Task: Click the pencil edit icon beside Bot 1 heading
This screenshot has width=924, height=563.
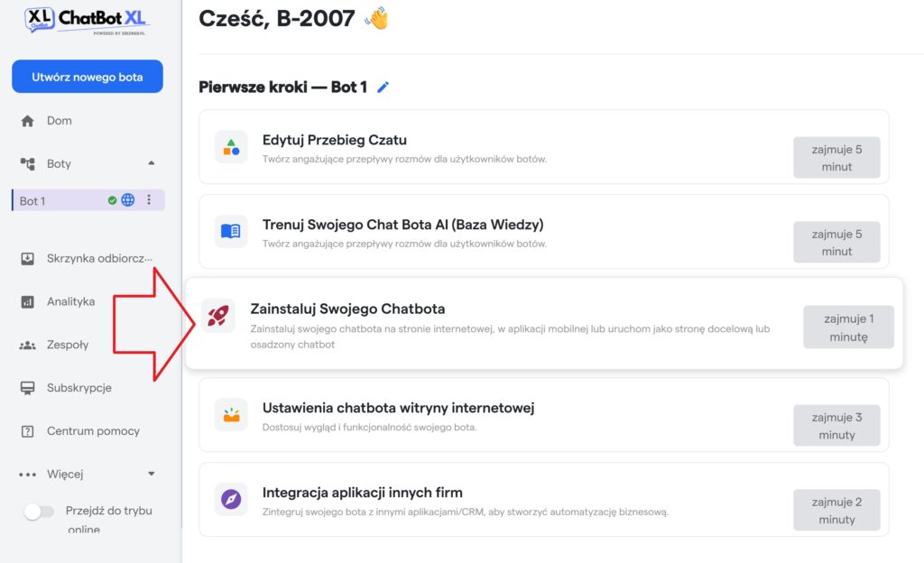Action: [383, 88]
